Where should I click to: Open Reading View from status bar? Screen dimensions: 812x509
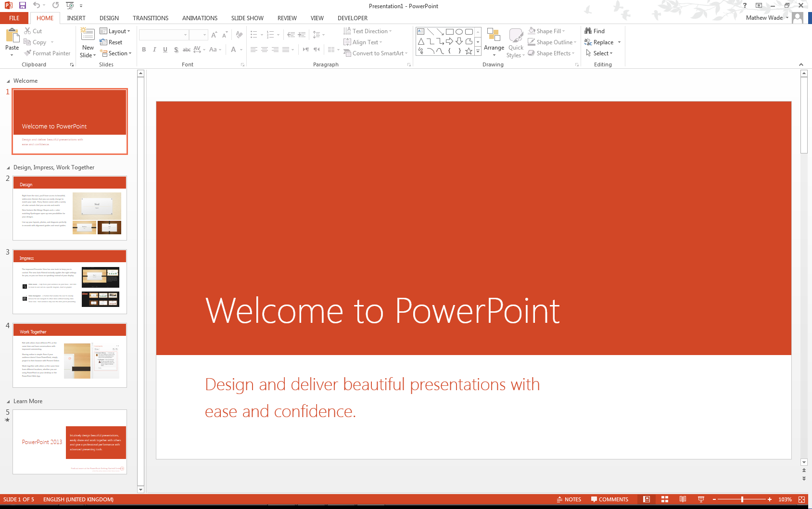683,499
